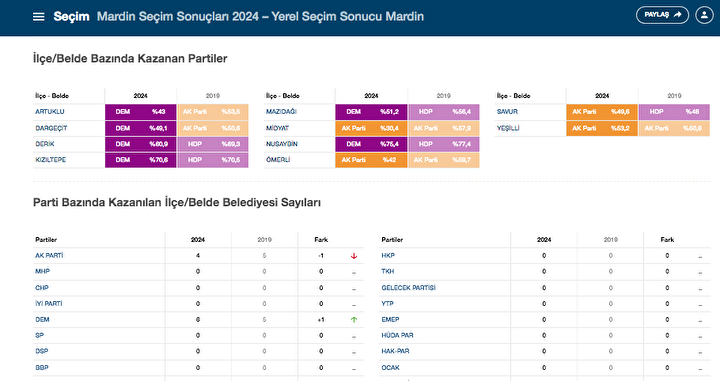720x381 pixels.
Task: Open the KIZILTEPE district link
Action: [51, 160]
